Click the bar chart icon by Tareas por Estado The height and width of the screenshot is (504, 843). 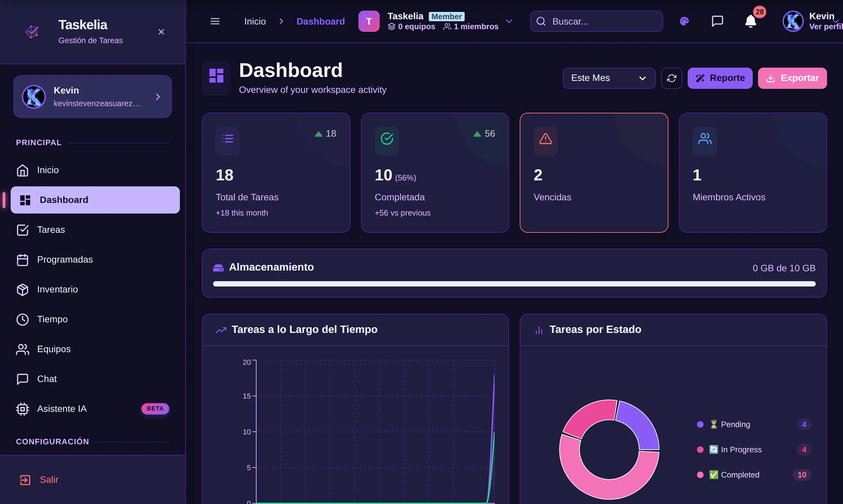pyautogui.click(x=539, y=330)
